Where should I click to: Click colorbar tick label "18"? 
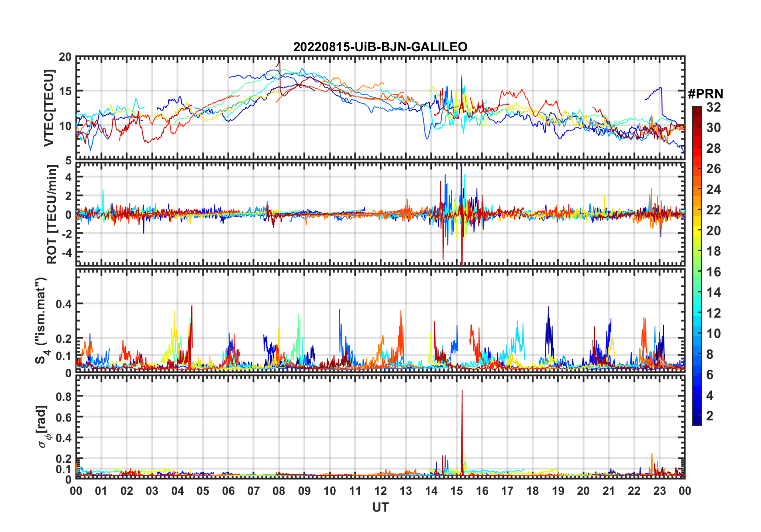713,251
